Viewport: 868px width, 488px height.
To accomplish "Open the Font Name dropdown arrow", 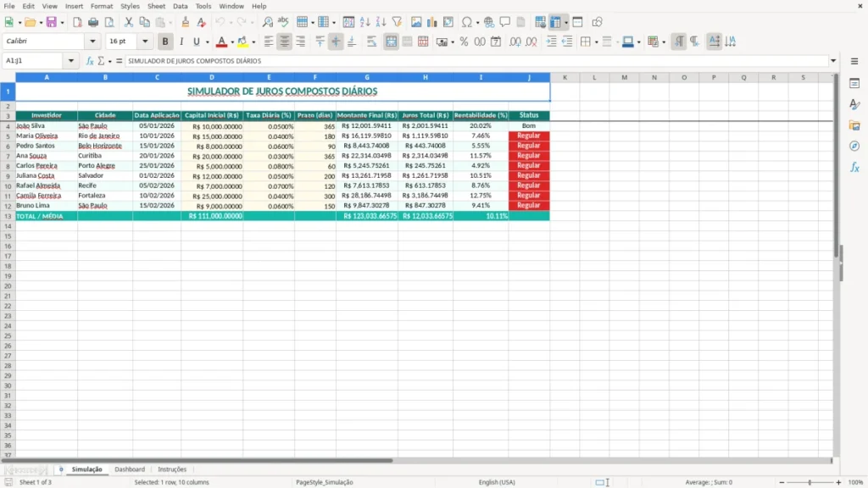I will (x=92, y=41).
